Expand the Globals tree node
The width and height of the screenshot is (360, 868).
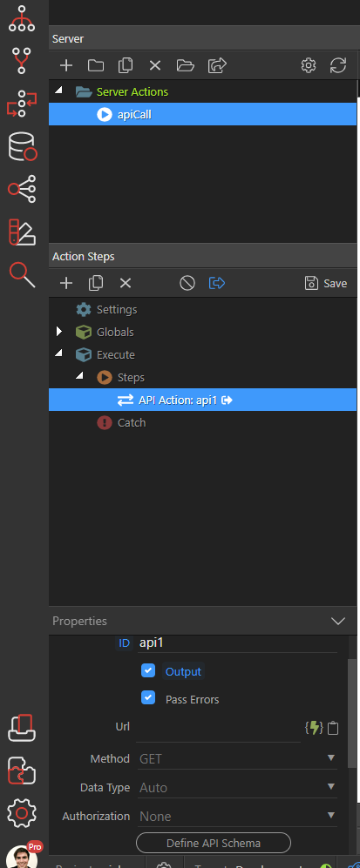(x=59, y=332)
